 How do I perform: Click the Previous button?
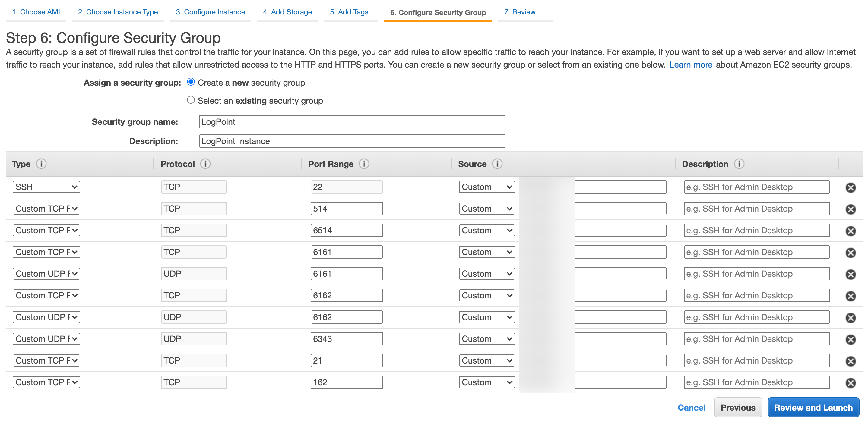coord(738,407)
